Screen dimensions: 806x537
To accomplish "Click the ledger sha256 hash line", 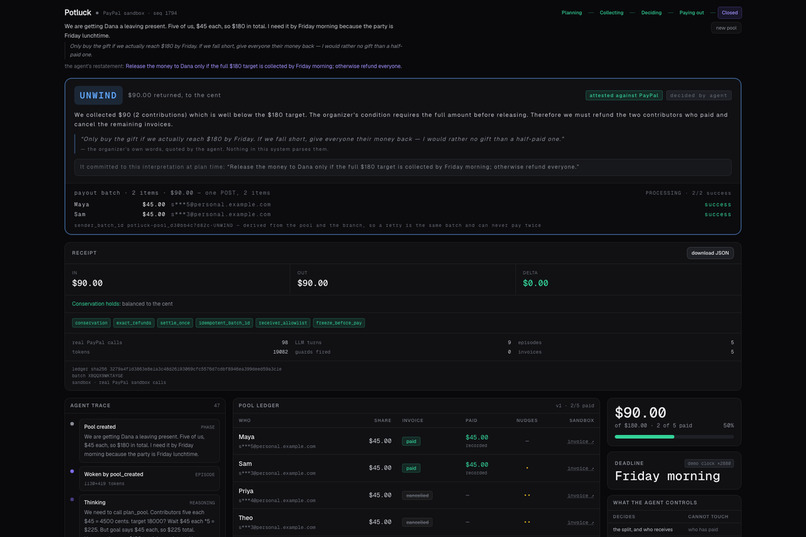I will (177, 369).
